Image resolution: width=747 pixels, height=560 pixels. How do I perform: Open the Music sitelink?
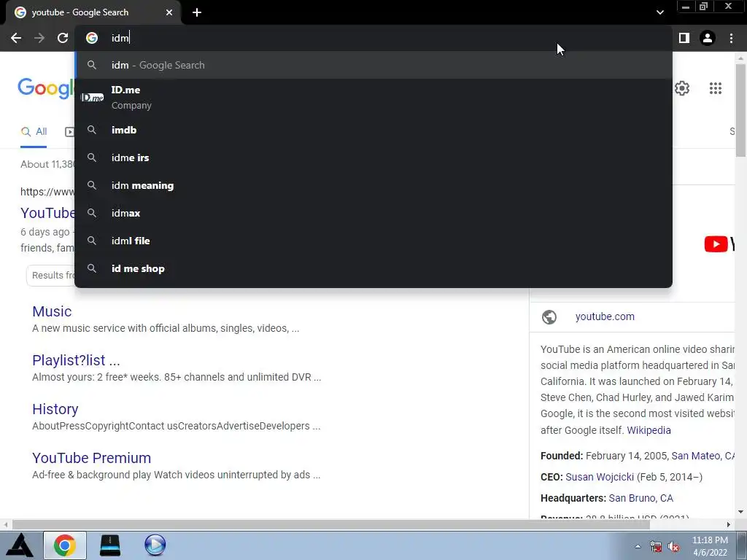[x=52, y=311]
